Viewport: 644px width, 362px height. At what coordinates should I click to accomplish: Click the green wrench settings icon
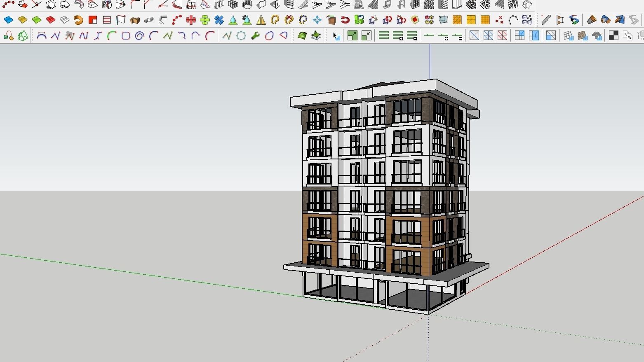(x=255, y=36)
